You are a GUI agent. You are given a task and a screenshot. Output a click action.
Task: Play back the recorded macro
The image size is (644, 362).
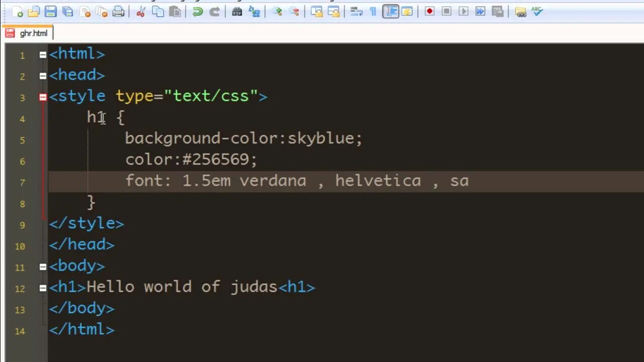tap(463, 11)
